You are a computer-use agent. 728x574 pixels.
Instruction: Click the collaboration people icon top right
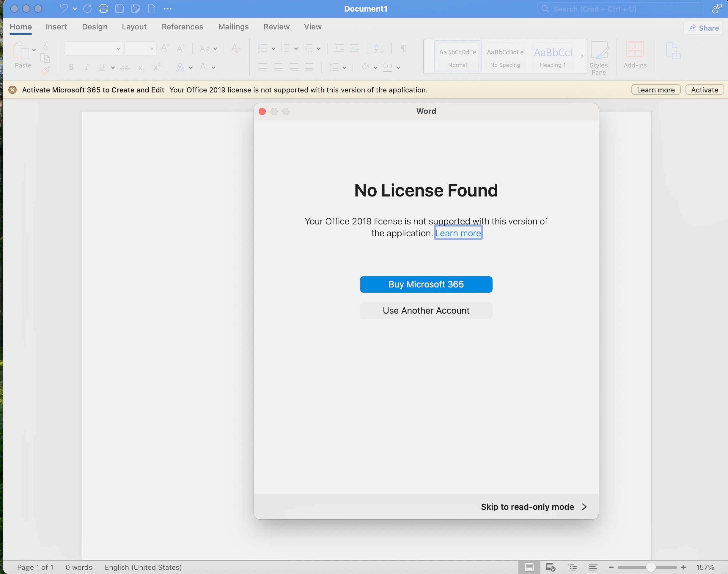pos(717,9)
